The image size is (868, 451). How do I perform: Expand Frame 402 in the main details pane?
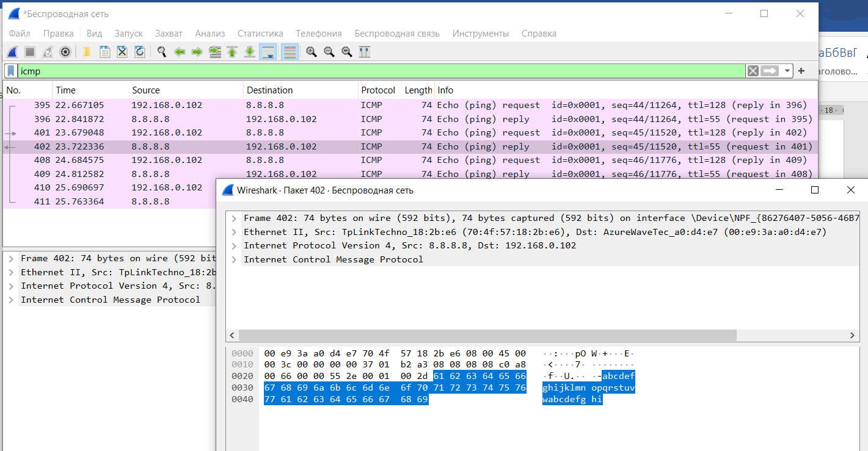pos(11,258)
